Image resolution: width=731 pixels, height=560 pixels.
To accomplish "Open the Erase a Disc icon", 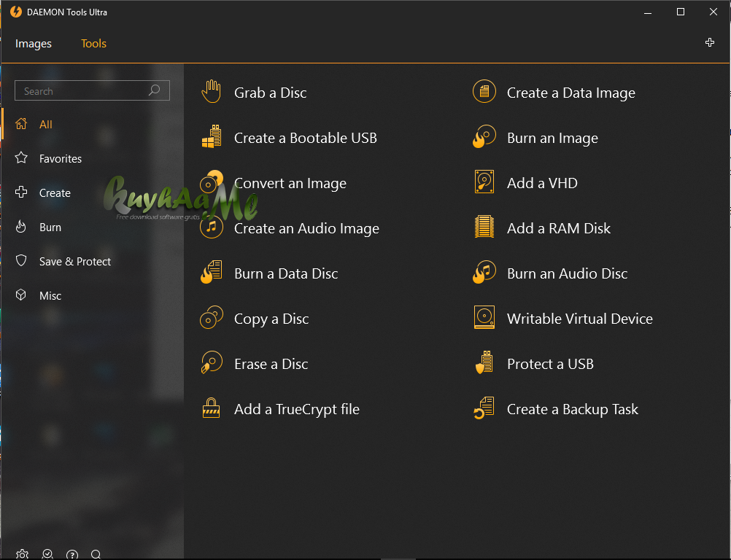I will pyautogui.click(x=211, y=362).
